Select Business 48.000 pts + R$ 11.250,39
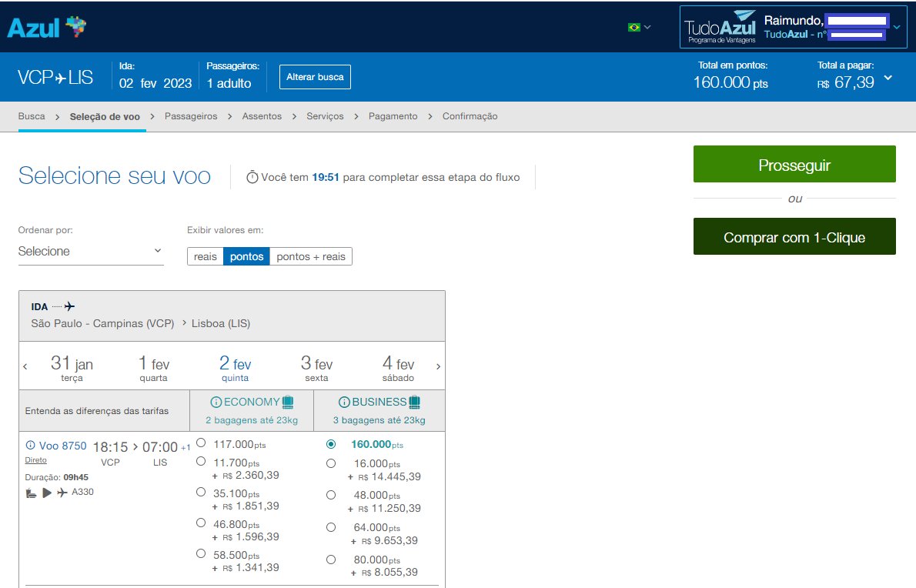This screenshot has width=916, height=588. [331, 495]
